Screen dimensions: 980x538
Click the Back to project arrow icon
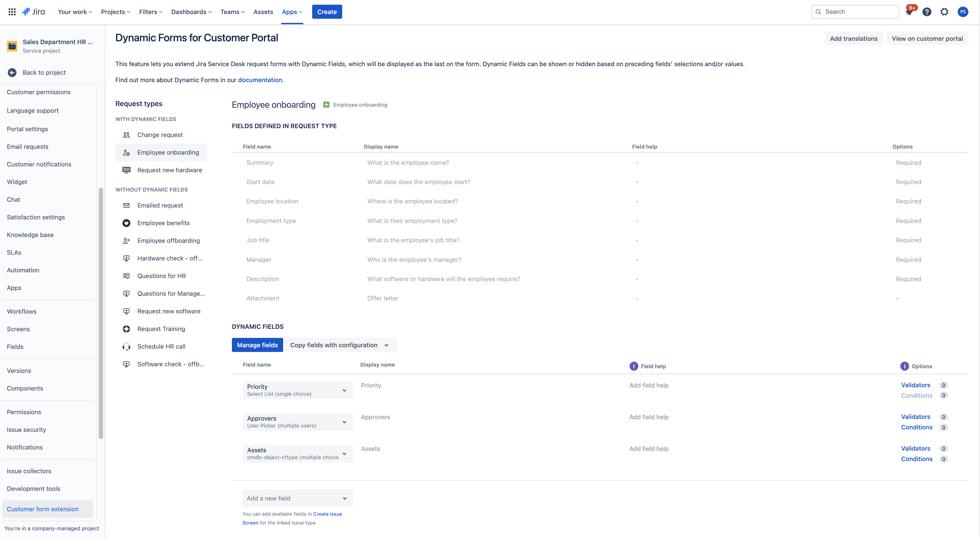[12, 72]
